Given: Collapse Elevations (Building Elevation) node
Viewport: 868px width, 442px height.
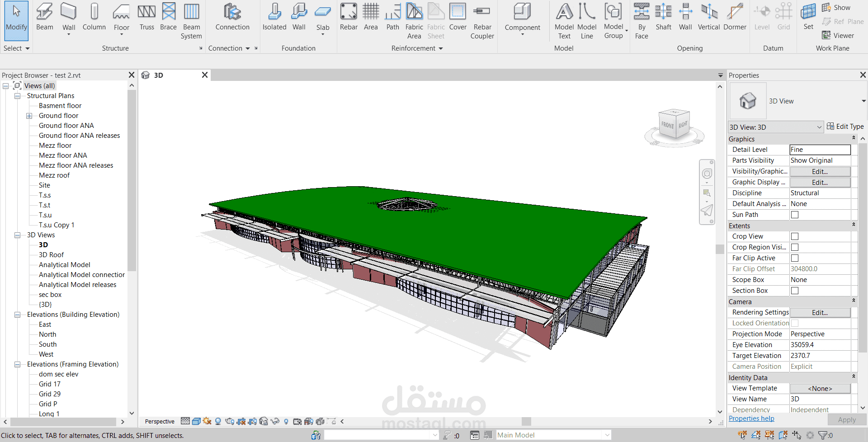Looking at the screenshot, I should 18,315.
